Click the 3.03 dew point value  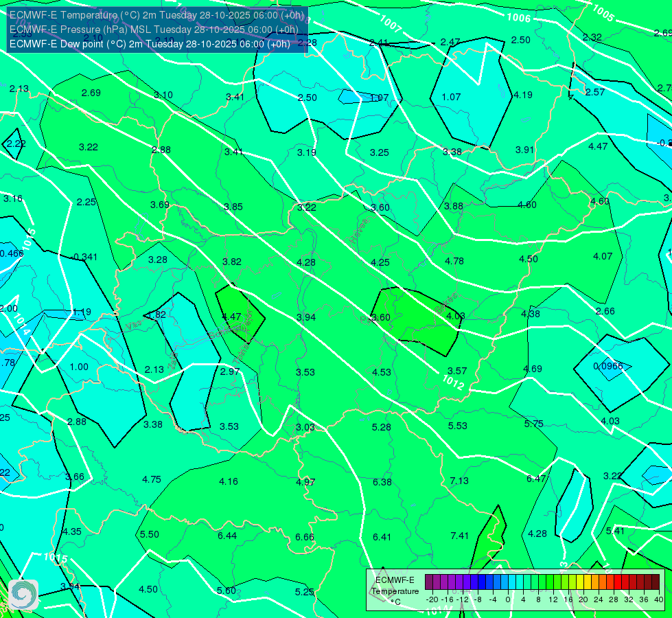[x=305, y=427]
